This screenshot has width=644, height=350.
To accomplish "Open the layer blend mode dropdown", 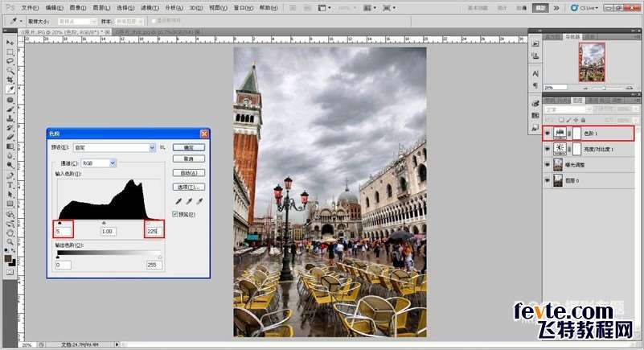I will click(568, 109).
